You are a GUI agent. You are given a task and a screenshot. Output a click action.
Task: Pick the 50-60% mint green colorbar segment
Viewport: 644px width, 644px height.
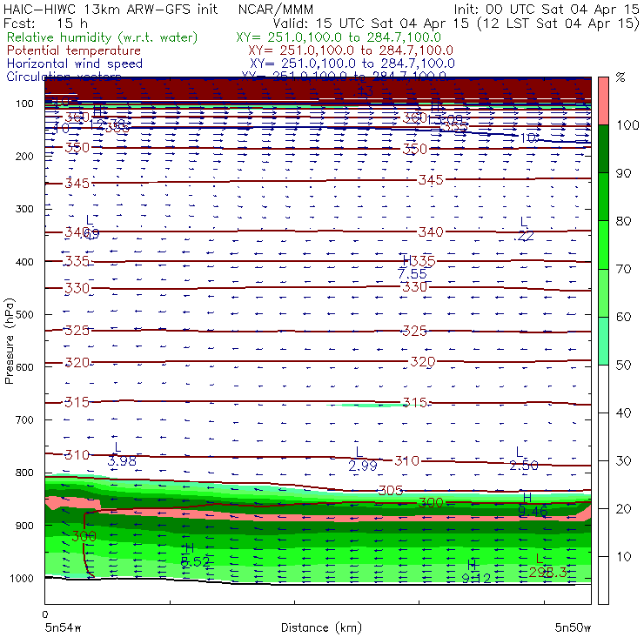click(x=603, y=341)
